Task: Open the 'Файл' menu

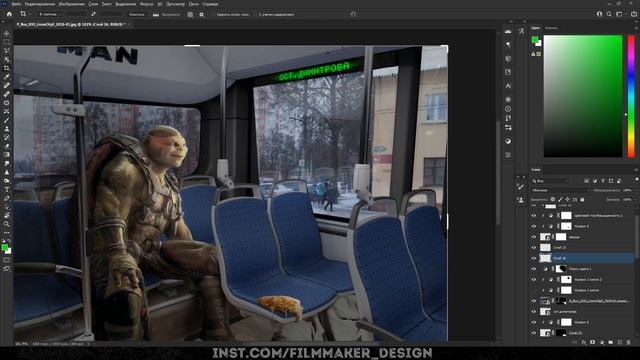Action: pos(16,4)
